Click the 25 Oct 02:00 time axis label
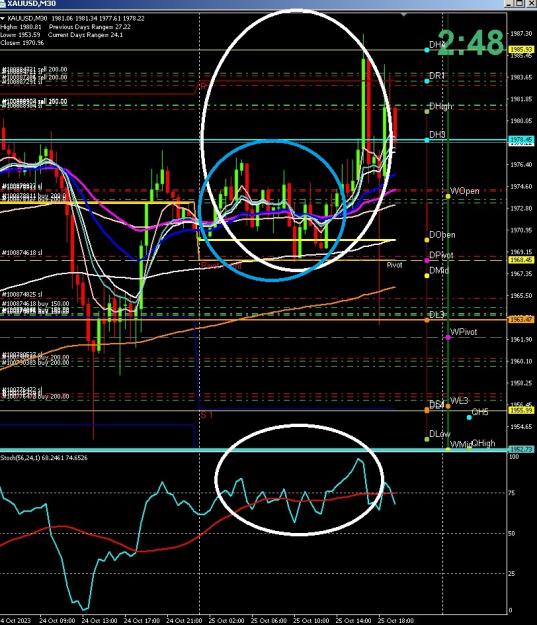 (226, 621)
